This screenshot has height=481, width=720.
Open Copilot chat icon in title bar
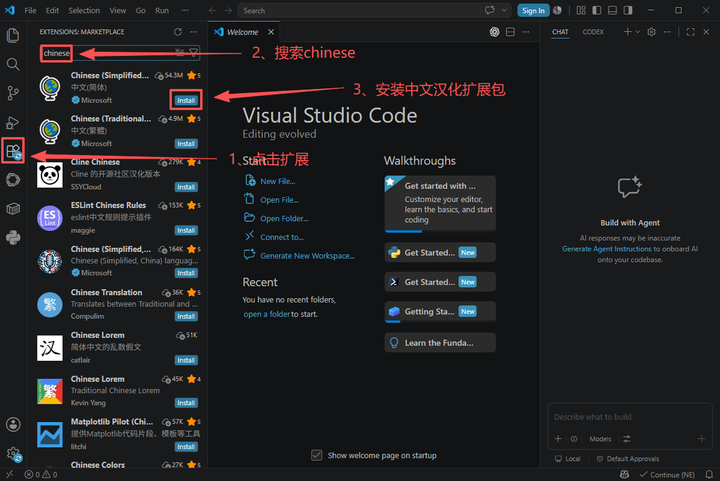coord(490,10)
